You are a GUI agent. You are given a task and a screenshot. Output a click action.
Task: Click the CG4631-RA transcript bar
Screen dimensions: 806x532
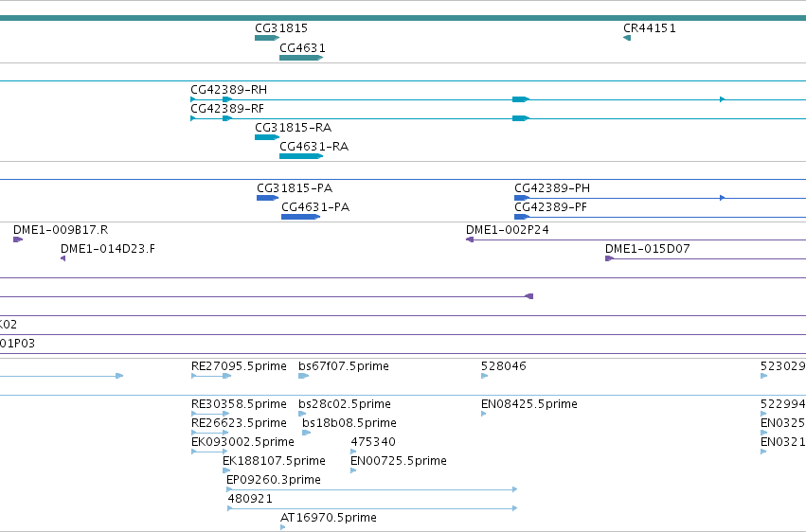click(x=301, y=156)
